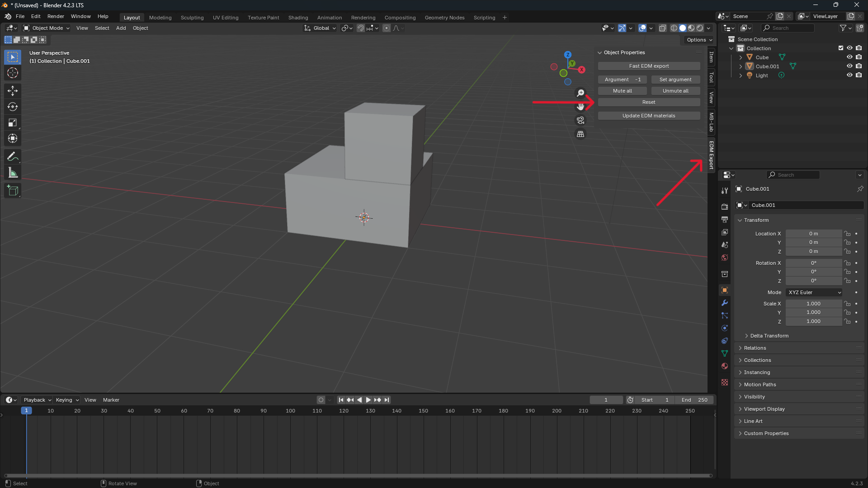The height and width of the screenshot is (488, 868).
Task: Click the outliner search field
Action: (x=788, y=28)
